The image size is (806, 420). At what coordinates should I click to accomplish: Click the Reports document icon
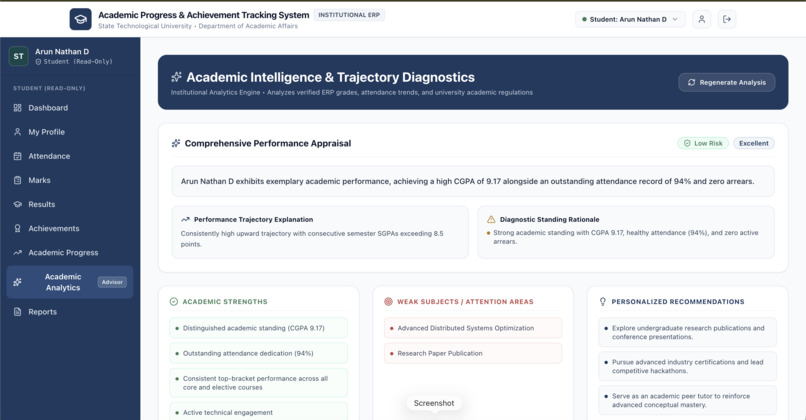[x=17, y=312]
